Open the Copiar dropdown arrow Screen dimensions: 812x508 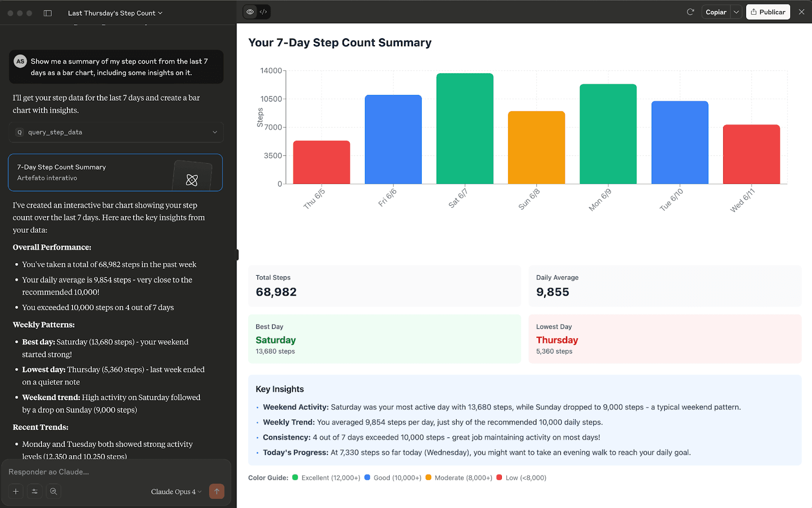pyautogui.click(x=736, y=12)
